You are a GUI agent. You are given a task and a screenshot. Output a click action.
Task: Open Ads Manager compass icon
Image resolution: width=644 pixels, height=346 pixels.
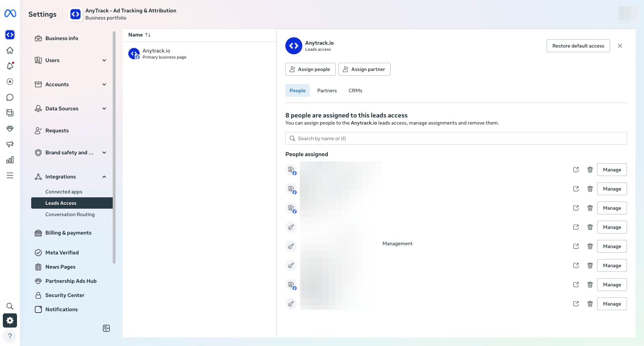(x=10, y=82)
